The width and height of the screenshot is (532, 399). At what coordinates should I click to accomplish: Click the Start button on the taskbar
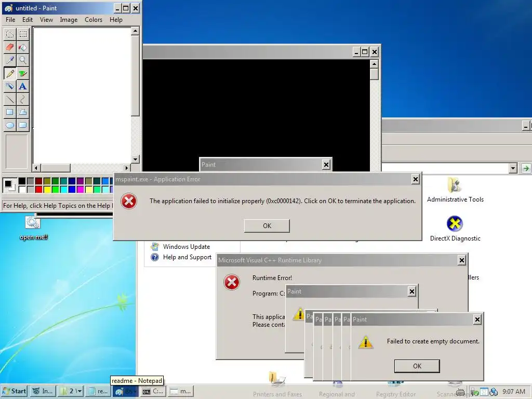click(x=15, y=391)
